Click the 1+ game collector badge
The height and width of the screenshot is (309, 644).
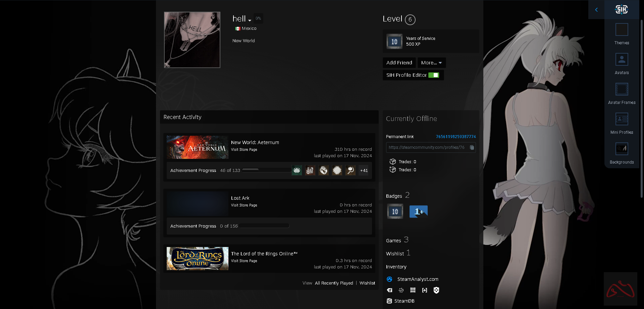coord(418,211)
